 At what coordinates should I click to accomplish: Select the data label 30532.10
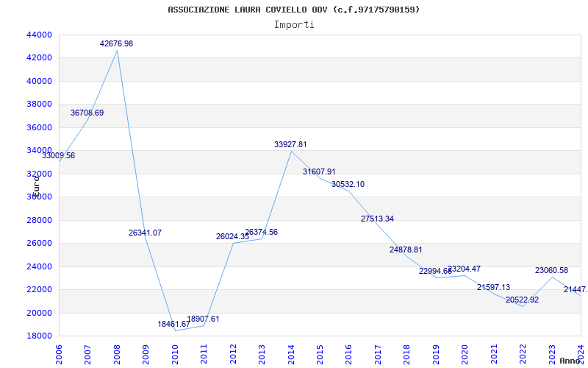[348, 185]
